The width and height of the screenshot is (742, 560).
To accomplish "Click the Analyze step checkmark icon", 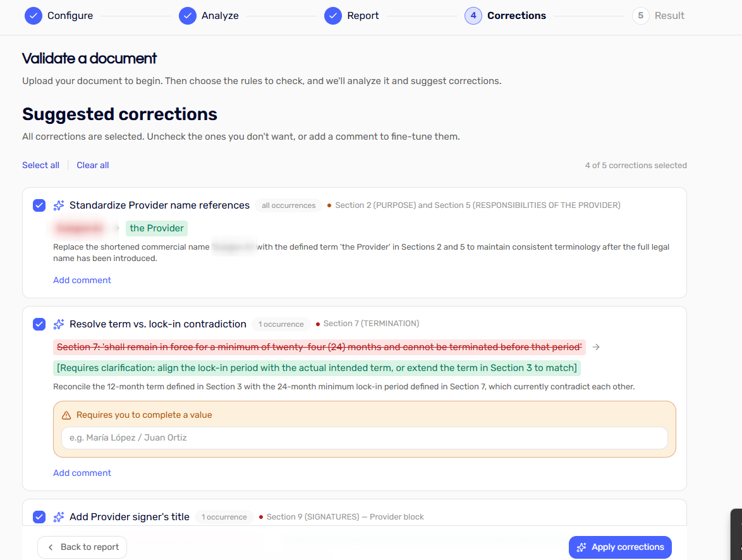I will [x=187, y=16].
